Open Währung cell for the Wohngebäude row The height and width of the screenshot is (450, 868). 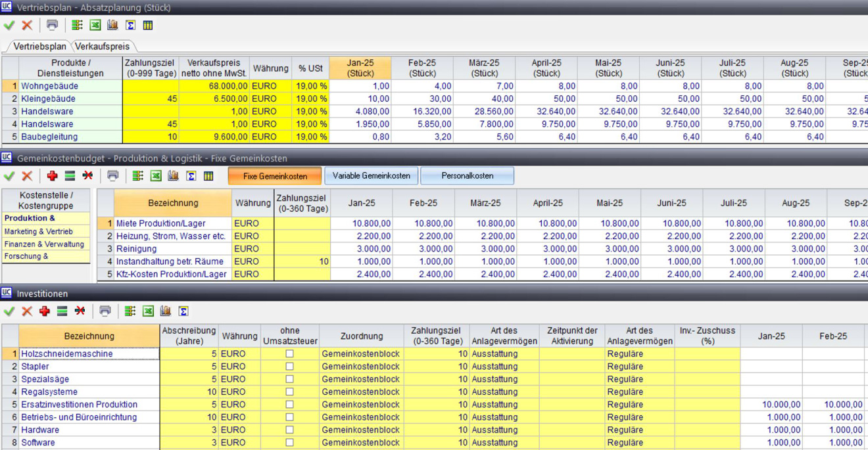pos(270,86)
